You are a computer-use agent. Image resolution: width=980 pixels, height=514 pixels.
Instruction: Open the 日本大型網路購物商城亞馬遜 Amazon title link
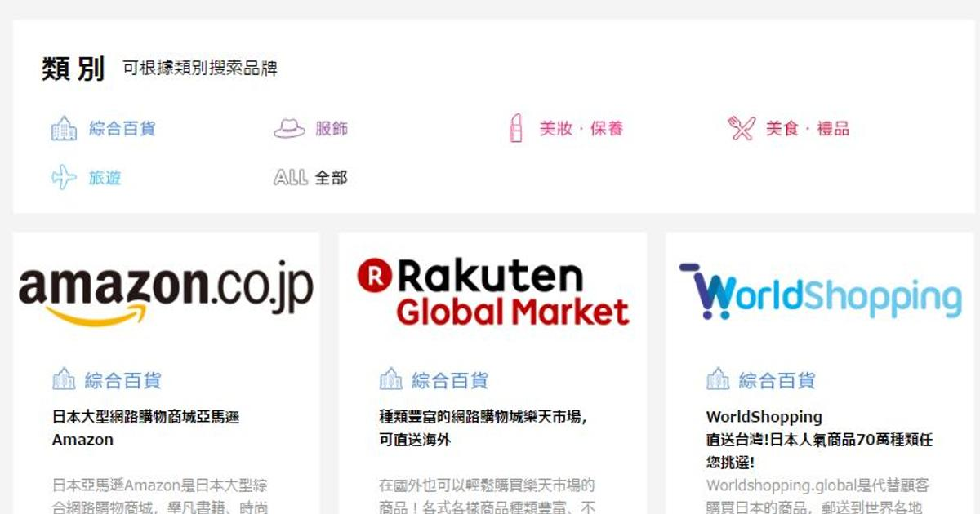[146, 428]
